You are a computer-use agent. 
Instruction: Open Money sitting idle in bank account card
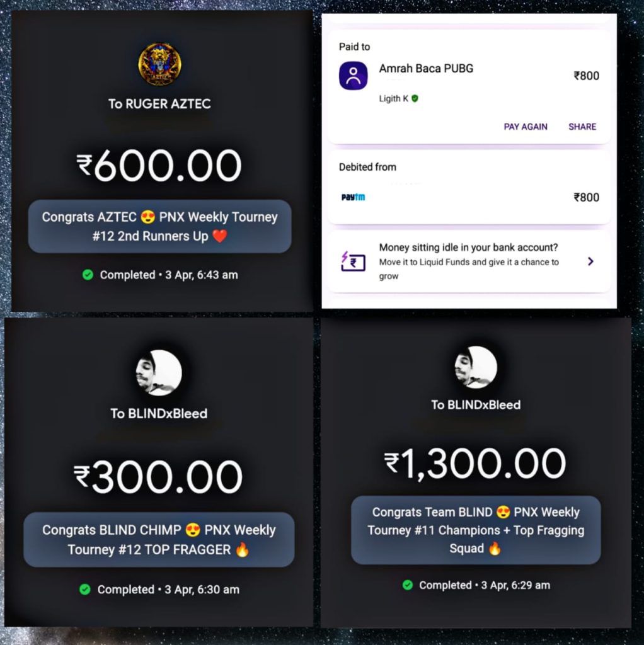tap(469, 261)
